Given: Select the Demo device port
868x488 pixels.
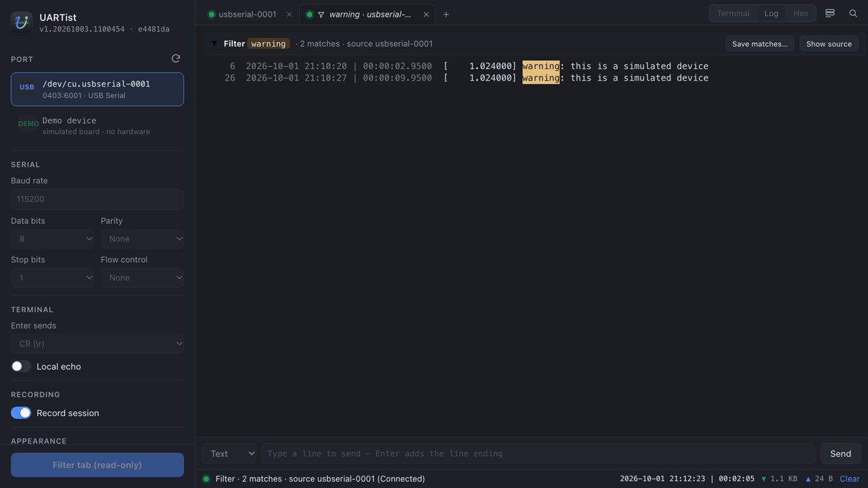Looking at the screenshot, I should coord(97,126).
